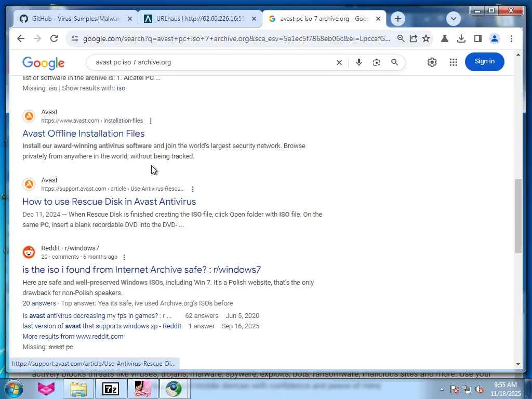This screenshot has height=399, width=532.
Task: Click the Sign in button
Action: tap(485, 62)
